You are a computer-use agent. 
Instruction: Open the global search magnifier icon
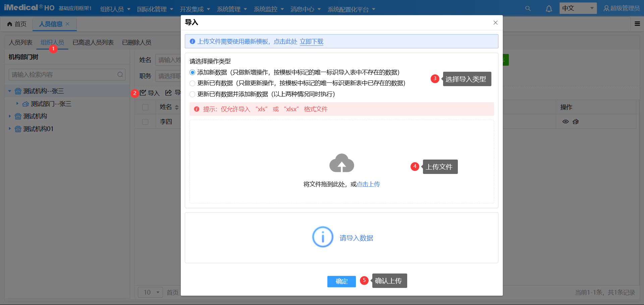528,8
